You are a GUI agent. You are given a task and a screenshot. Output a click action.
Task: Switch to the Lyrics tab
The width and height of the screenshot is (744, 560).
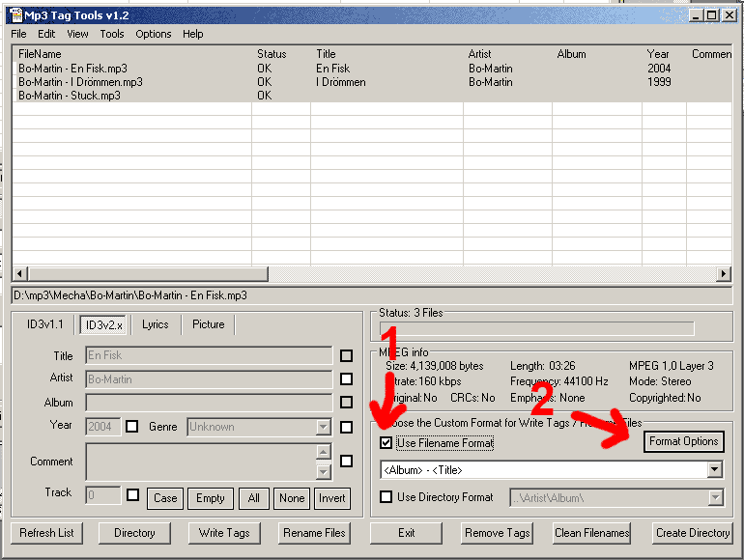(x=156, y=324)
